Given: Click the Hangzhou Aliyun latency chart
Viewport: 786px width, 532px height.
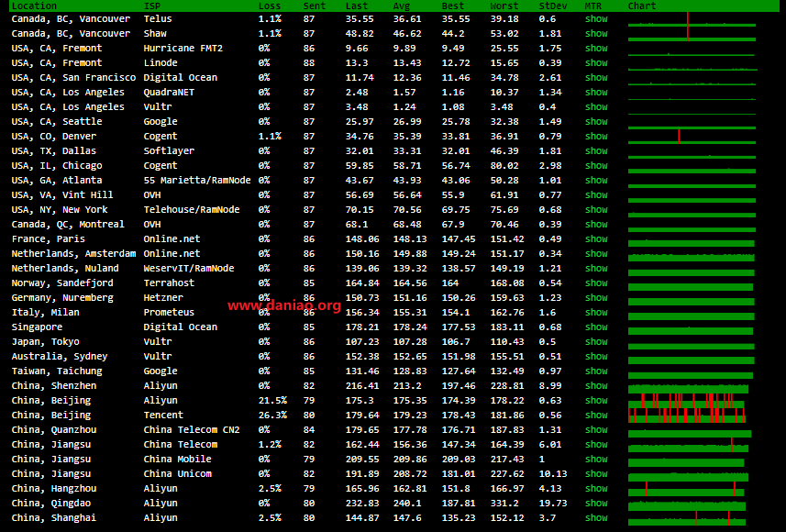Looking at the screenshot, I should (x=686, y=489).
